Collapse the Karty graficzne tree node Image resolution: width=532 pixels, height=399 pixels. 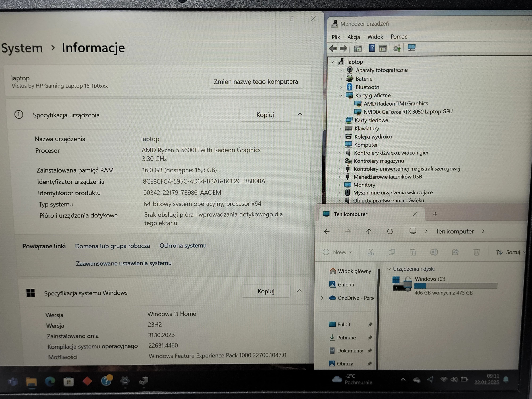341,96
